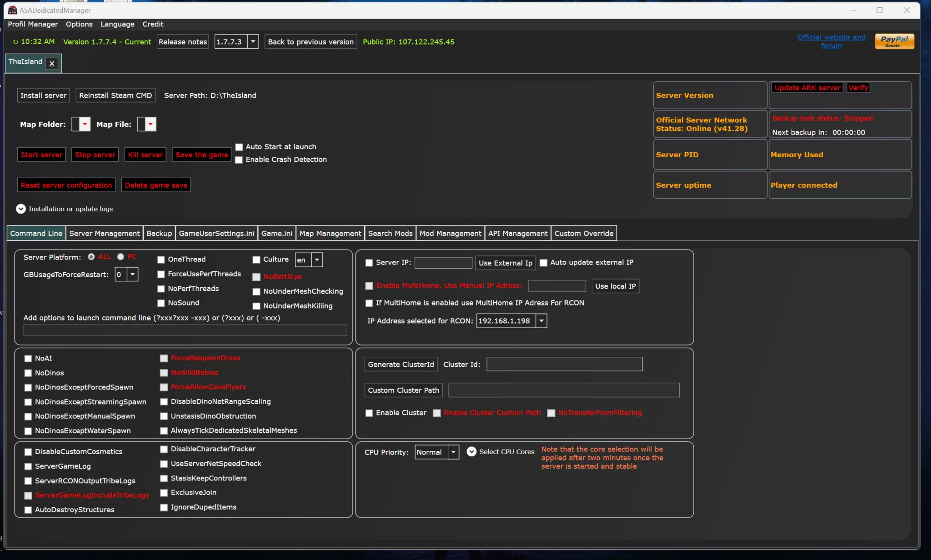
Task: Open the Map Folder dropdown
Action: pos(85,124)
